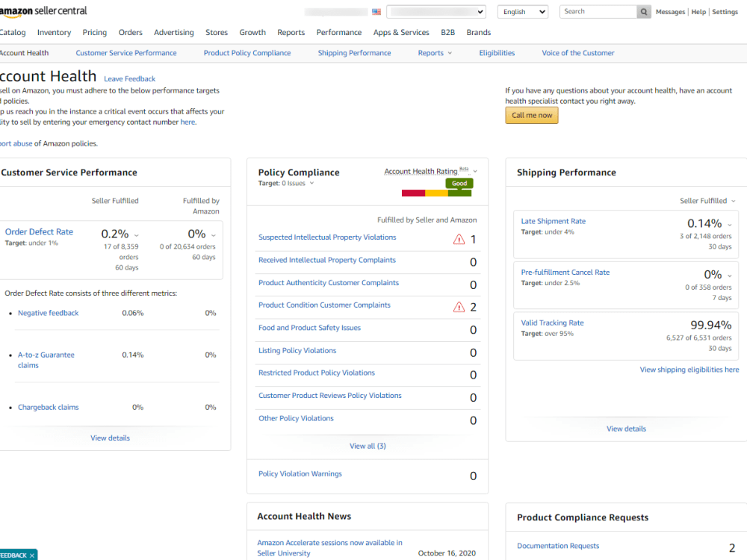This screenshot has height=560, width=747.
Task: Switch to Voice of the Customer tab
Action: point(578,53)
